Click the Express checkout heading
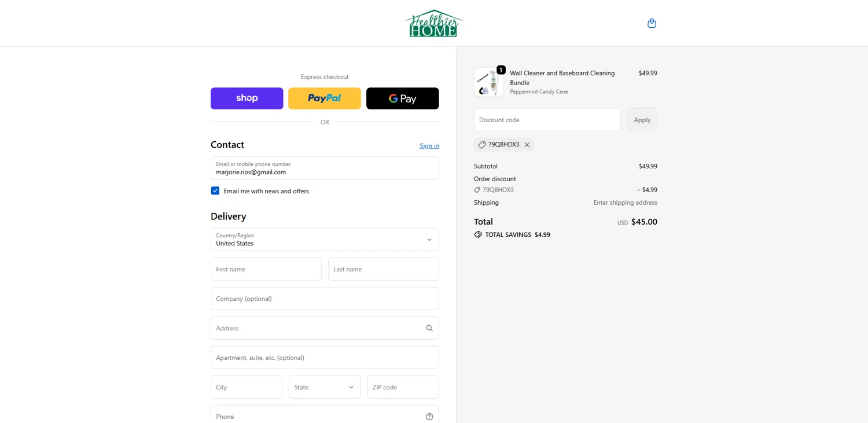Image resolution: width=868 pixels, height=423 pixels. pos(325,76)
